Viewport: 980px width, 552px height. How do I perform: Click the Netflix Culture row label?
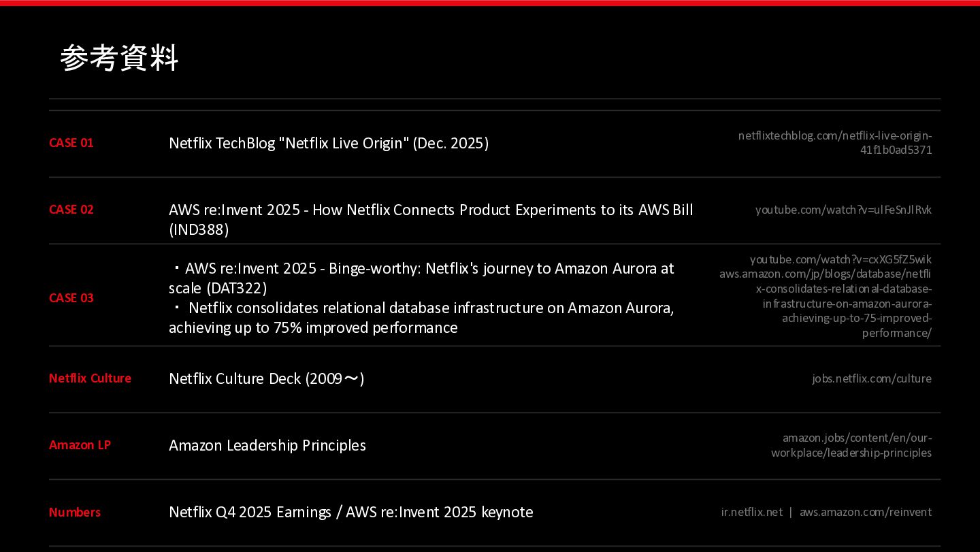point(90,378)
